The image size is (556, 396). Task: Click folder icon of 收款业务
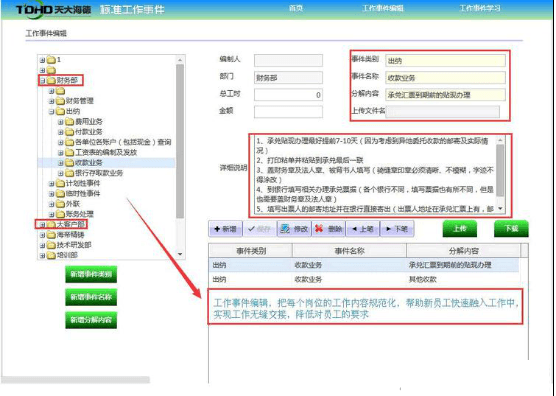(x=70, y=163)
